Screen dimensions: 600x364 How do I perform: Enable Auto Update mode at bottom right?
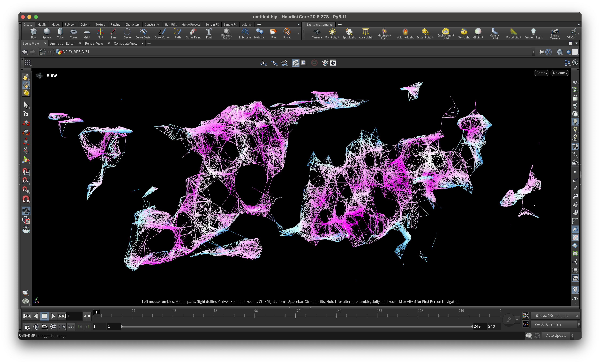[x=556, y=335]
